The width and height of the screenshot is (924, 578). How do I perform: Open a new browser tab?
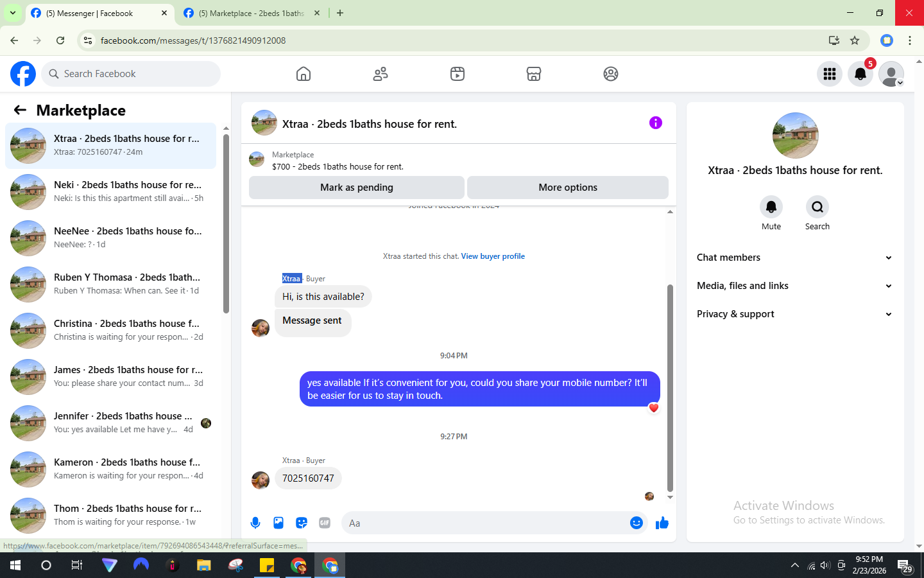[340, 13]
